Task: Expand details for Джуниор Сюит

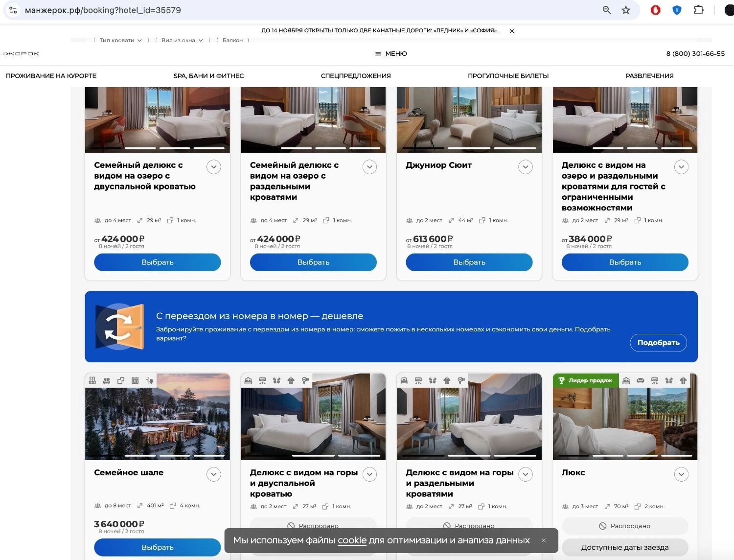Action: [525, 167]
